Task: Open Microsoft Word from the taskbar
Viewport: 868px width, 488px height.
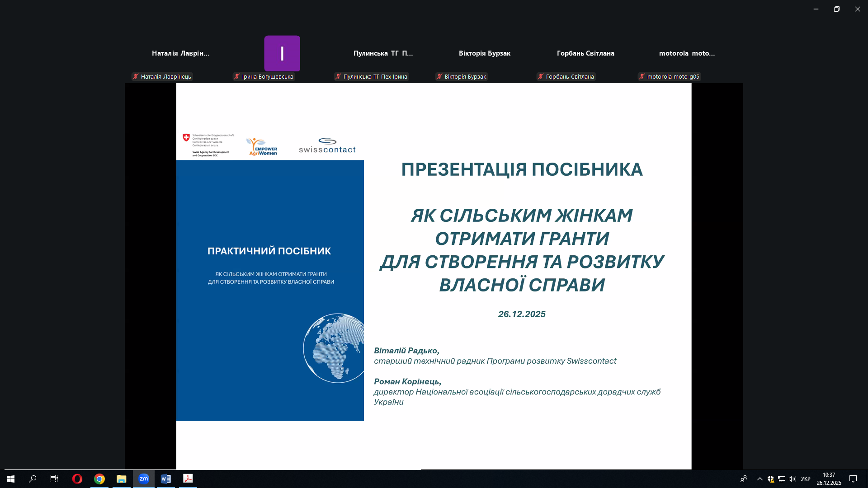Action: pos(165,479)
